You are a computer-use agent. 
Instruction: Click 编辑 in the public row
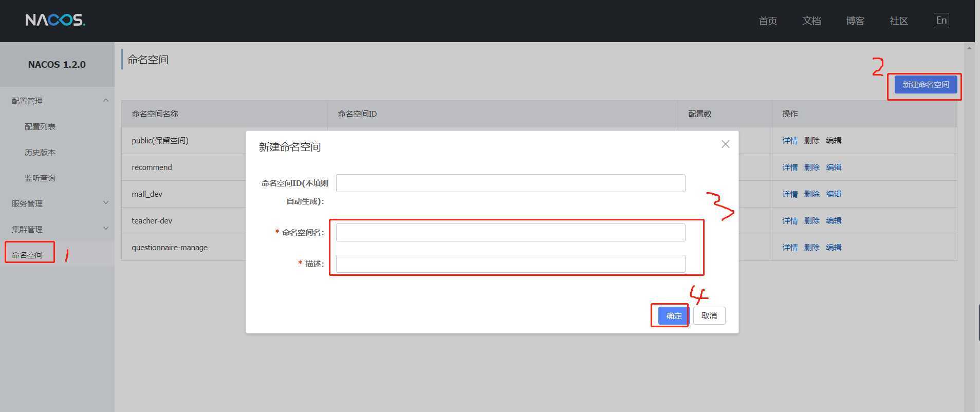pyautogui.click(x=834, y=141)
